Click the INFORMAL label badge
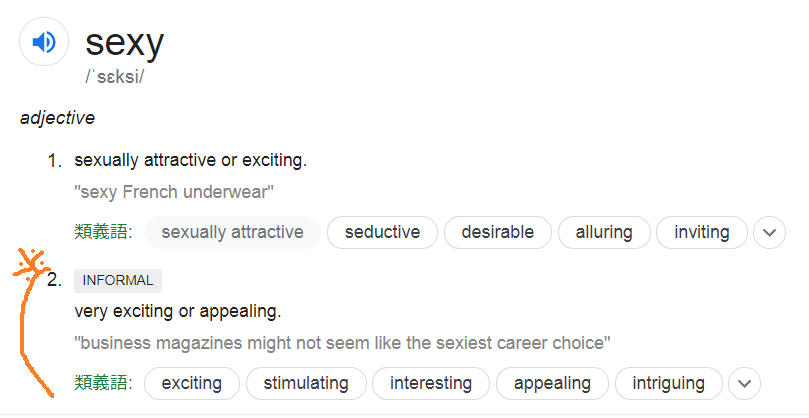This screenshot has height=418, width=809. coord(118,281)
